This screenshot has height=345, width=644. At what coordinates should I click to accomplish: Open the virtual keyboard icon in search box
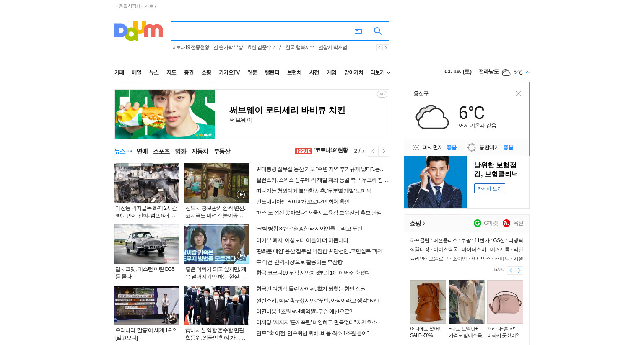(358, 31)
